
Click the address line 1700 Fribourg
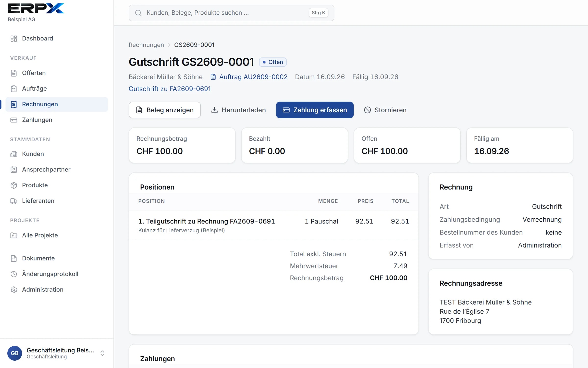pos(460,321)
